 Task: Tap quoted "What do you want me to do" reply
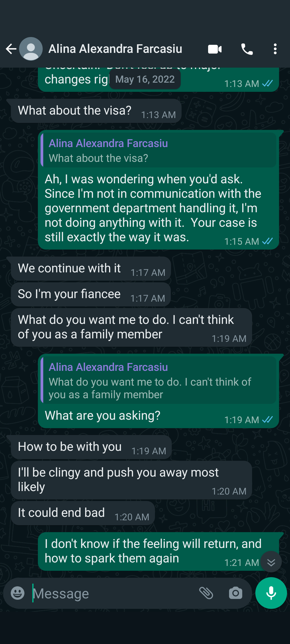[158, 380]
